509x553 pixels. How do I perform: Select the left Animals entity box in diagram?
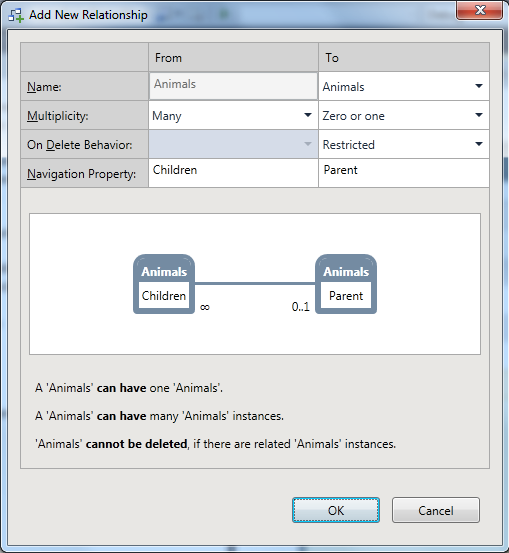click(164, 284)
